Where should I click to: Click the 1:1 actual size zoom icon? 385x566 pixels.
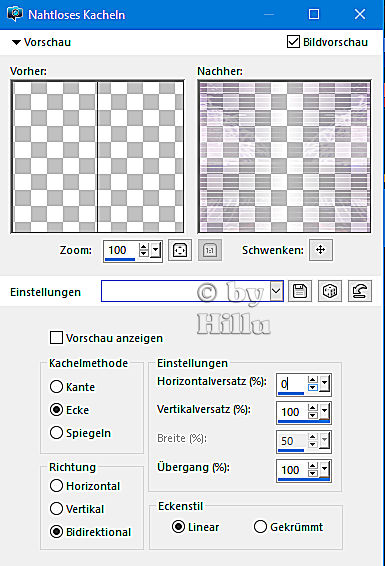pos(210,250)
